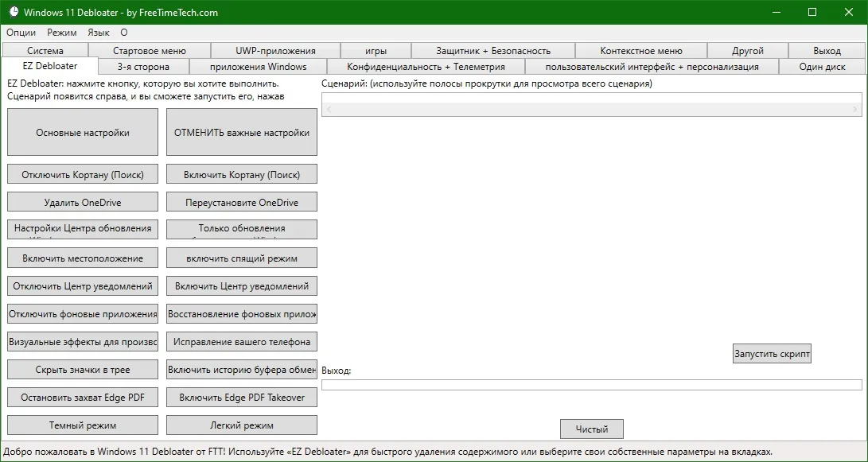Click the Удалить OneDrive button
The height and width of the screenshot is (462, 868).
83,202
